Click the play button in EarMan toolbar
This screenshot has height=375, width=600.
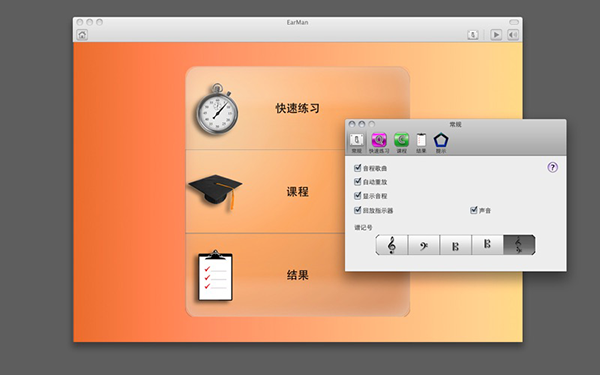pos(496,35)
